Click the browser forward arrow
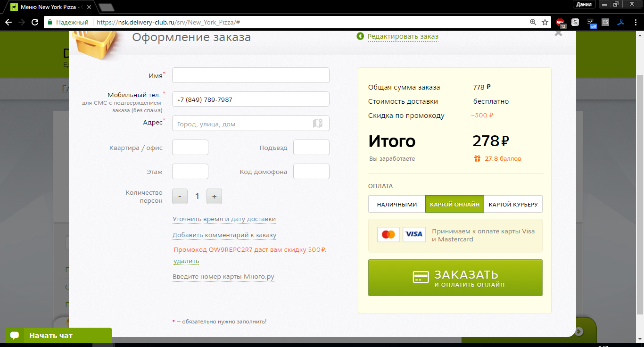 tap(22, 22)
